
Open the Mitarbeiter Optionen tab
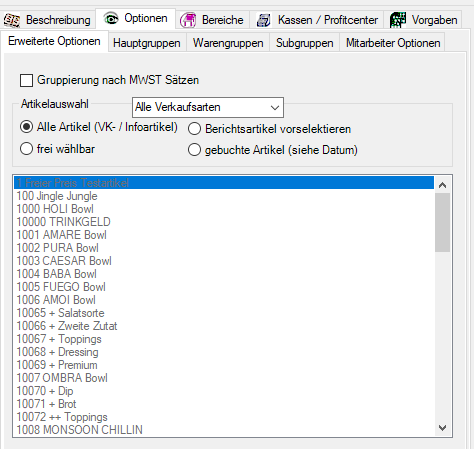[x=393, y=43]
